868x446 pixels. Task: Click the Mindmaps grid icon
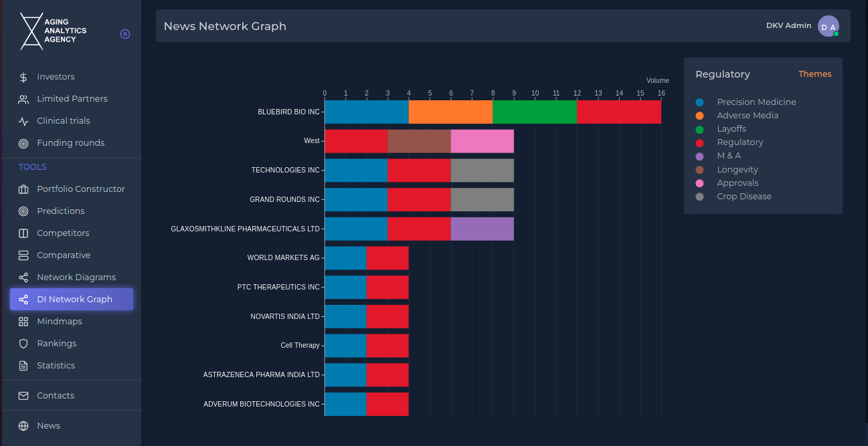[23, 322]
